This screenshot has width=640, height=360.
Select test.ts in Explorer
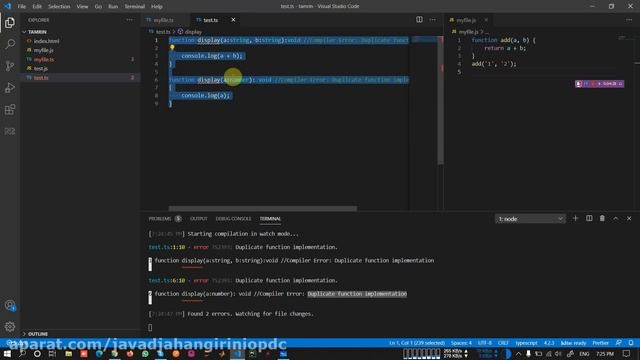[x=80, y=78]
